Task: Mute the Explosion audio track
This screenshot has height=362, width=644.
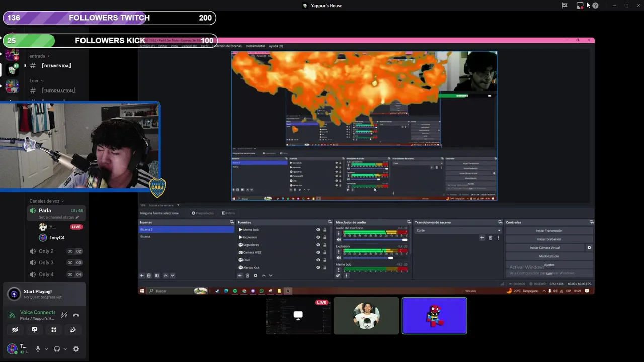Action: click(x=338, y=258)
